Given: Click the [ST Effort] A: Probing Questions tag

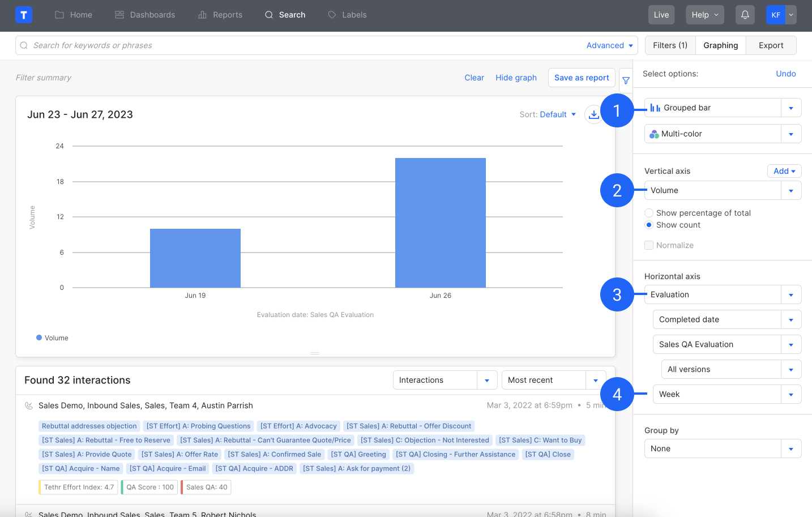Looking at the screenshot, I should point(198,426).
